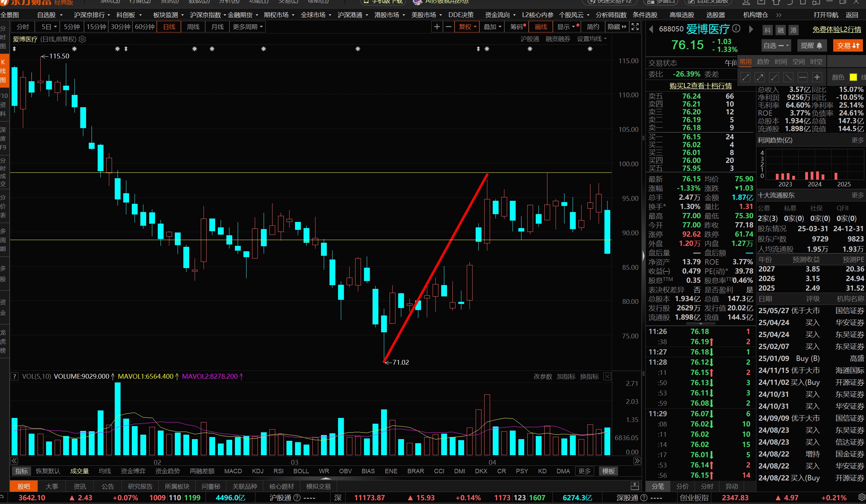Click the export icon above 分笔 tab

point(635,486)
